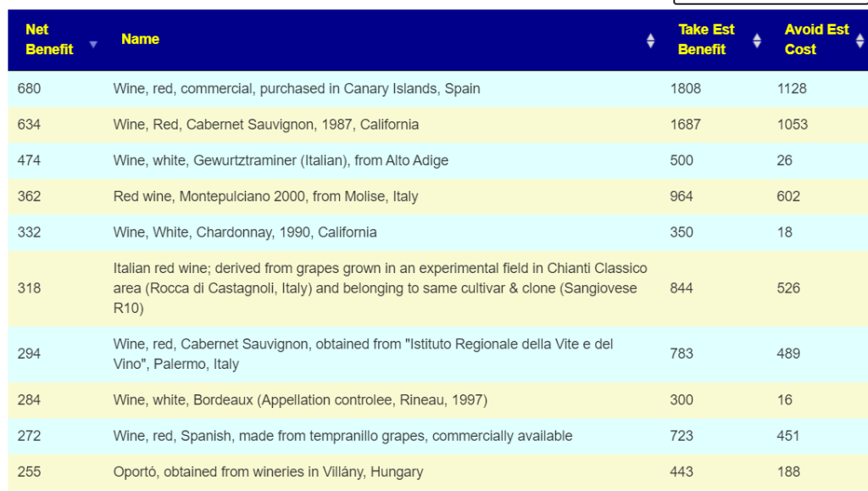Click the white Bordeaux Rineau 1997 entry
Screen dimensions: 868x491
pyautogui.click(x=300, y=400)
